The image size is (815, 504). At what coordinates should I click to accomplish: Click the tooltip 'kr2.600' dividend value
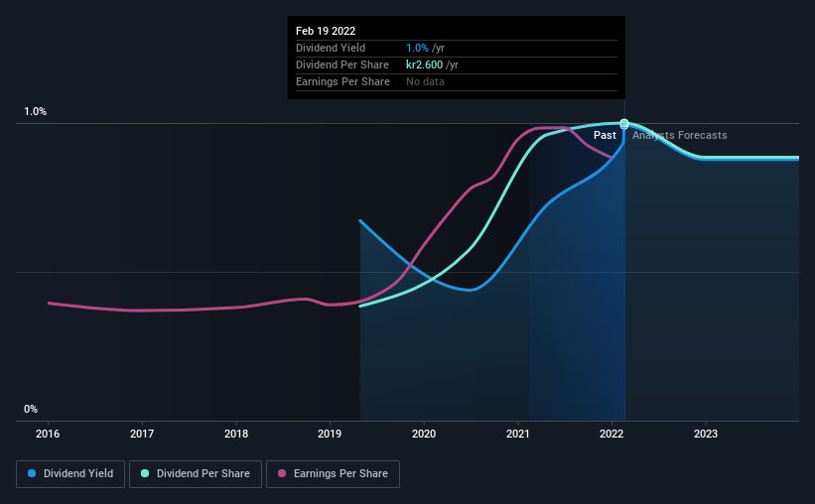coord(424,64)
